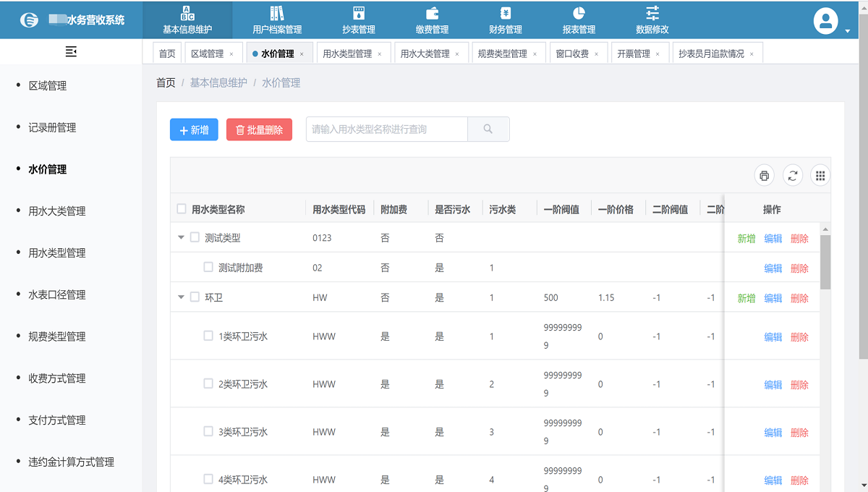Collapse the 环卫 group triangle
Viewport: 868px width, 492px height.
[180, 297]
